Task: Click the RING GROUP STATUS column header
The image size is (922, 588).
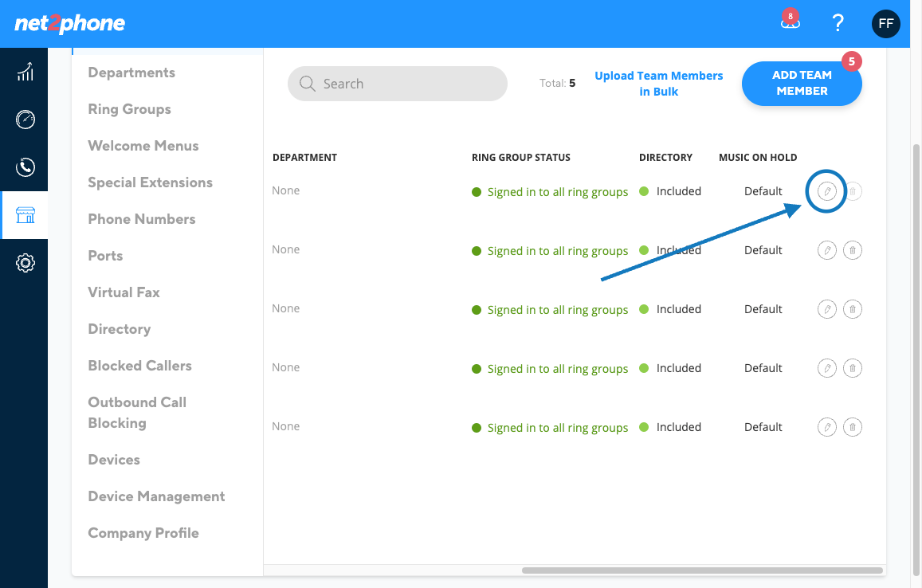Action: point(521,158)
